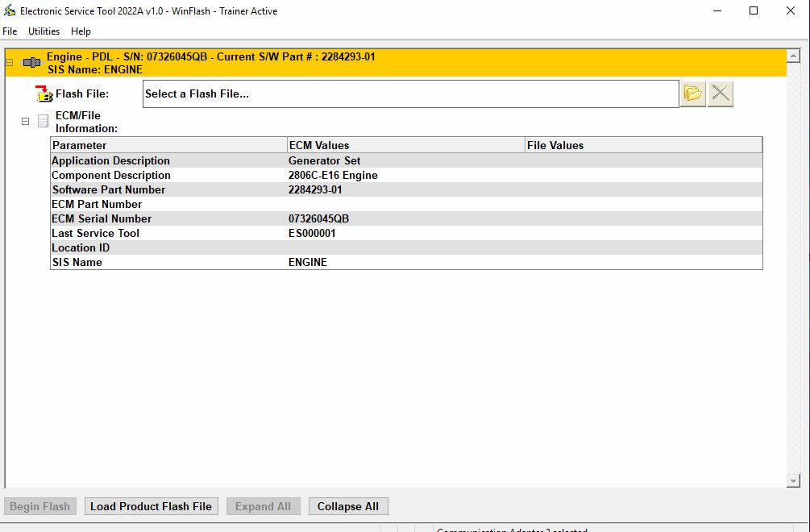Collapse the Engine ECM section
Viewport: 810px width, 532px height.
coord(8,61)
